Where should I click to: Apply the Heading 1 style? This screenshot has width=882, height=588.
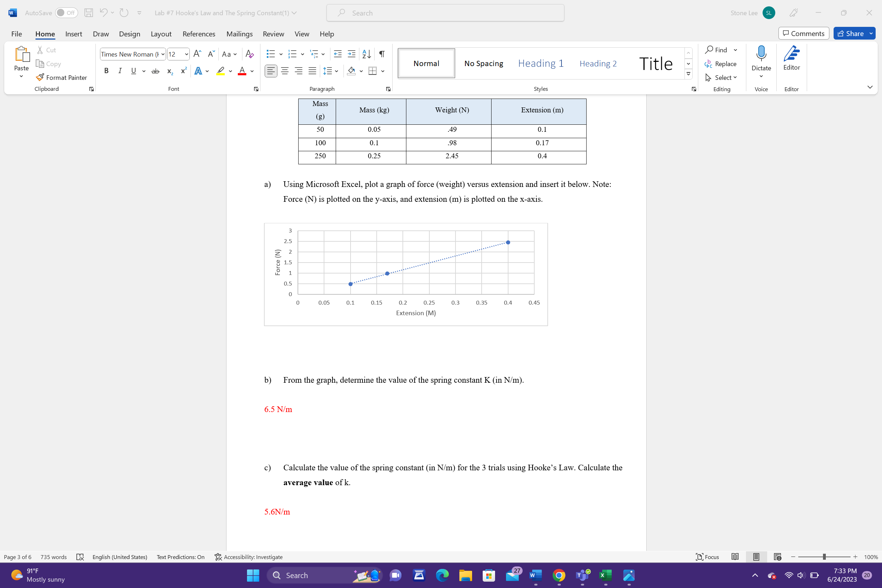click(x=540, y=63)
